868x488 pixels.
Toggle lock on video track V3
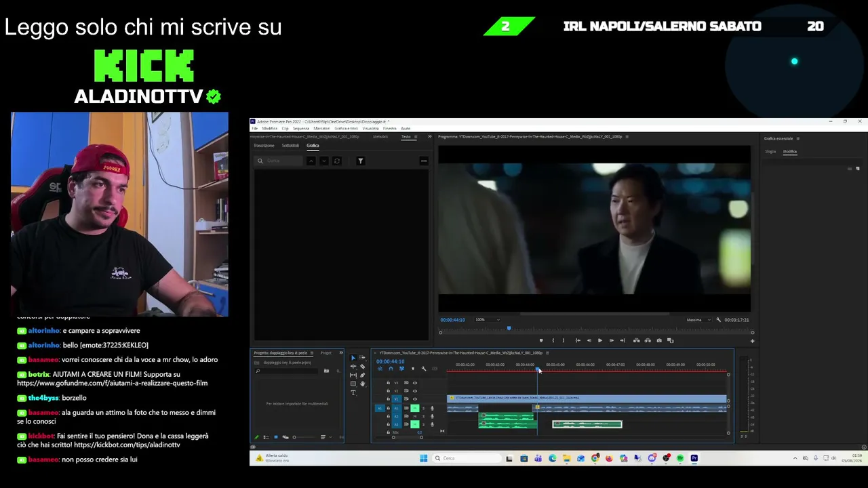388,383
